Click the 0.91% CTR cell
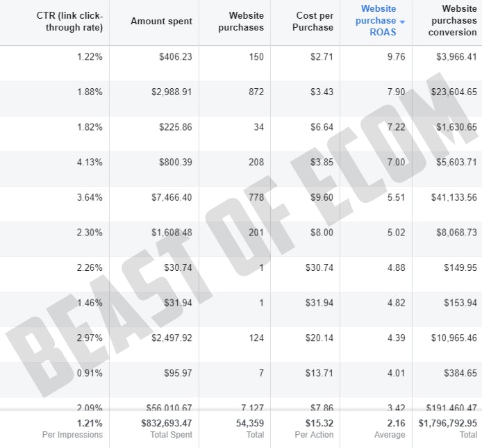Viewport: 482px width, 448px height. pyautogui.click(x=90, y=373)
